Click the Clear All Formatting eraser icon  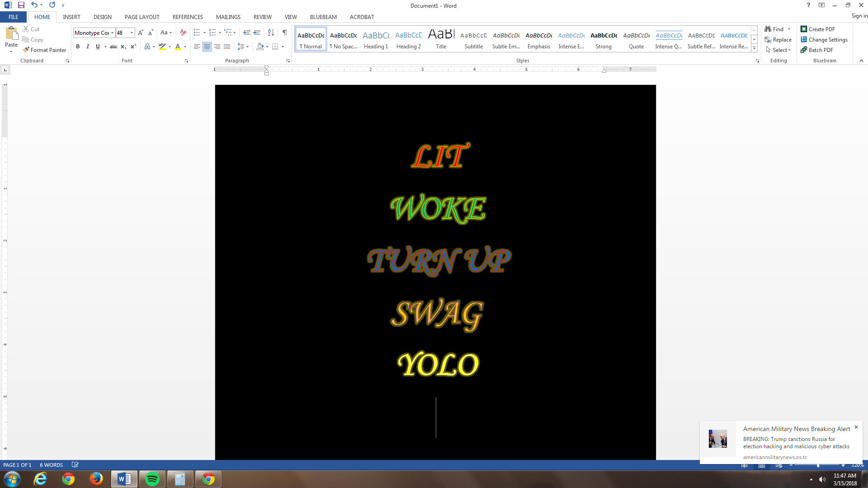coord(183,33)
